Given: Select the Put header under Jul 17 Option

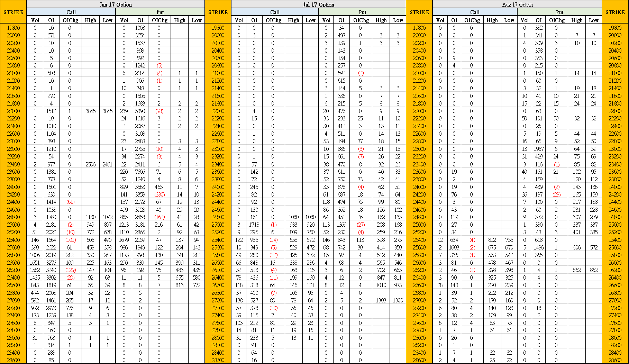Looking at the screenshot, I should [x=362, y=12].
